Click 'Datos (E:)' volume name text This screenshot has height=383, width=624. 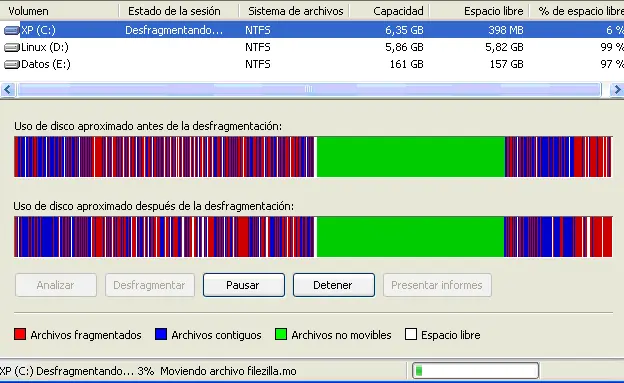pos(46,64)
